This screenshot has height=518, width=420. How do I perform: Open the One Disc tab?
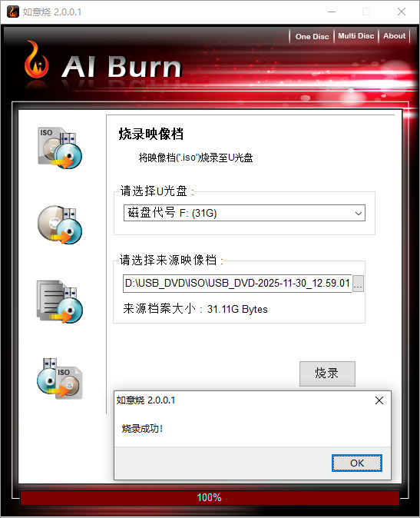[x=312, y=36]
